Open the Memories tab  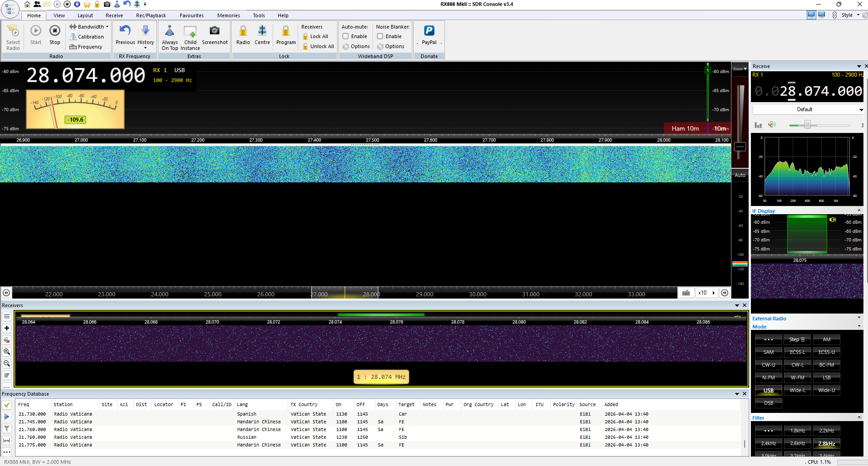pos(229,15)
